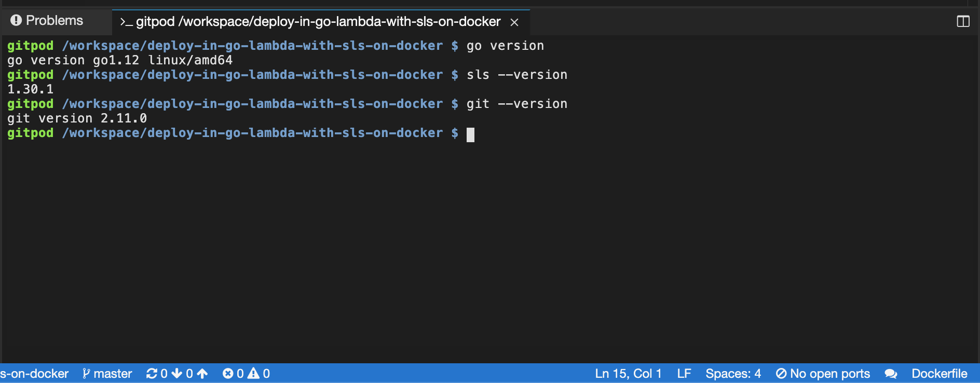
Task: Click the errors counter icon in status bar
Action: coord(227,373)
